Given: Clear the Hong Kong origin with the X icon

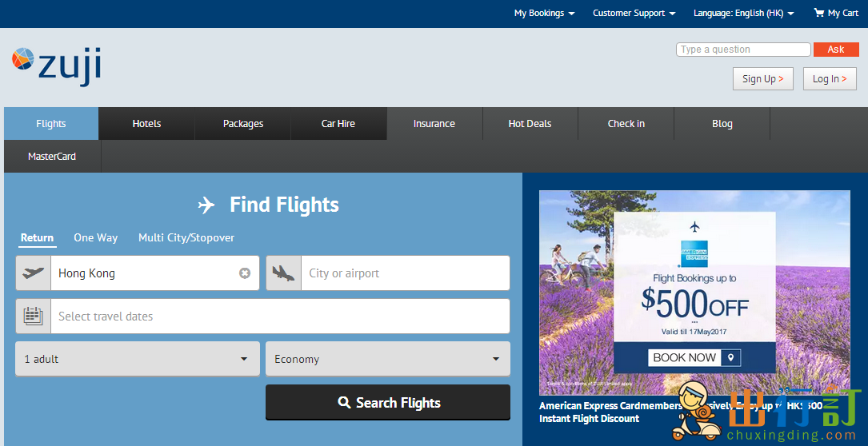Looking at the screenshot, I should (245, 273).
